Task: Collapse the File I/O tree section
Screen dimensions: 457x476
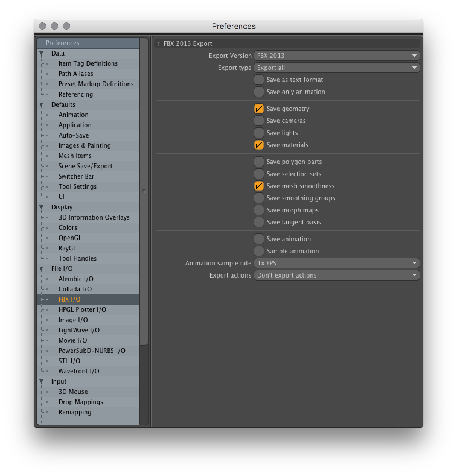Action: pos(41,269)
